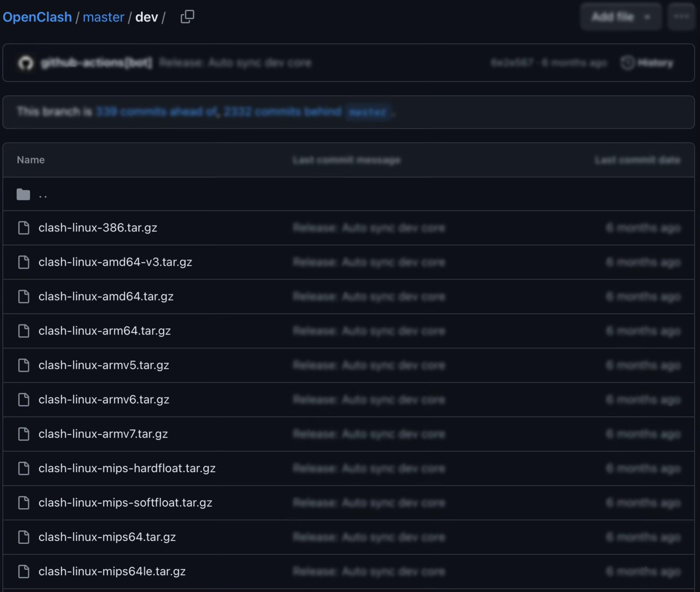Open clash-linux-mips-hardfloat.tar.gz
Screen dimensions: 700x592
[x=127, y=468]
